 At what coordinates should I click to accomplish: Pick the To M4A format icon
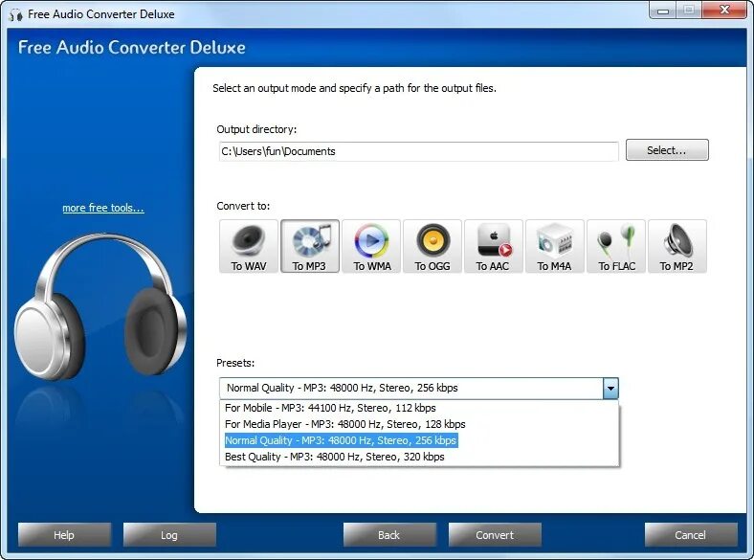(x=555, y=246)
